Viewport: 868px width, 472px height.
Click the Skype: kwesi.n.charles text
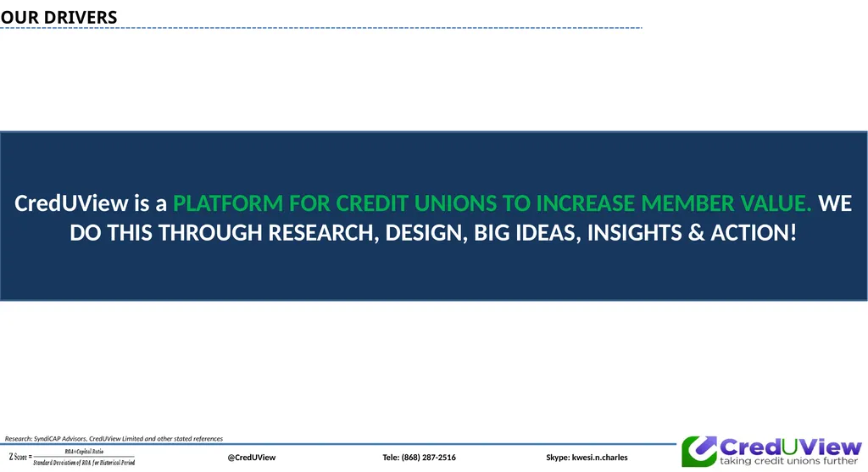pyautogui.click(x=587, y=457)
